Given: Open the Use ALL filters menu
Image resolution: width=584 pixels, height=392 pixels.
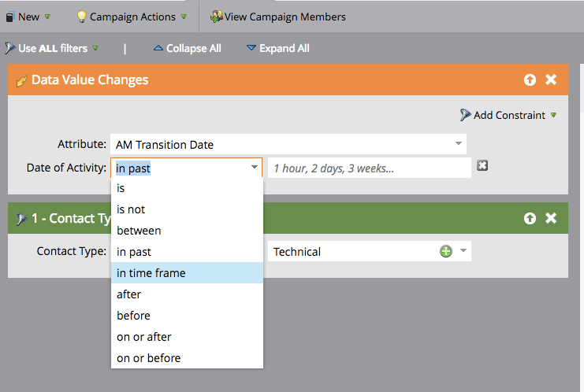Looking at the screenshot, I should coord(52,48).
